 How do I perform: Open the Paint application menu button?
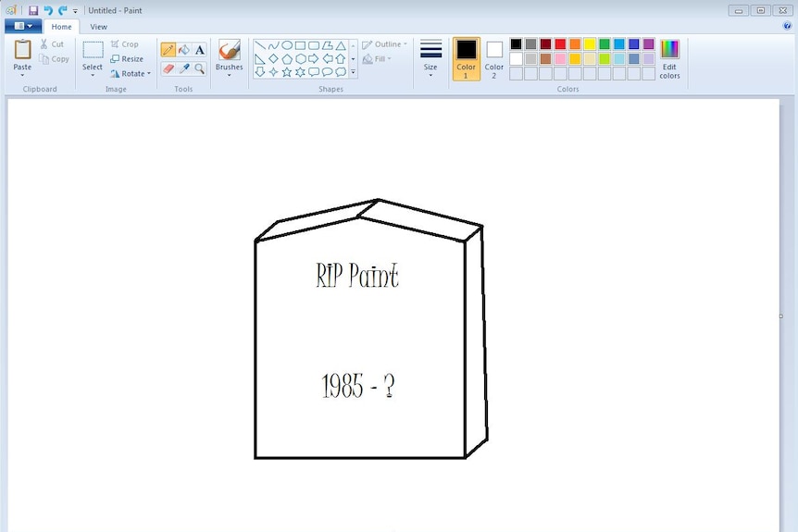tap(23, 26)
